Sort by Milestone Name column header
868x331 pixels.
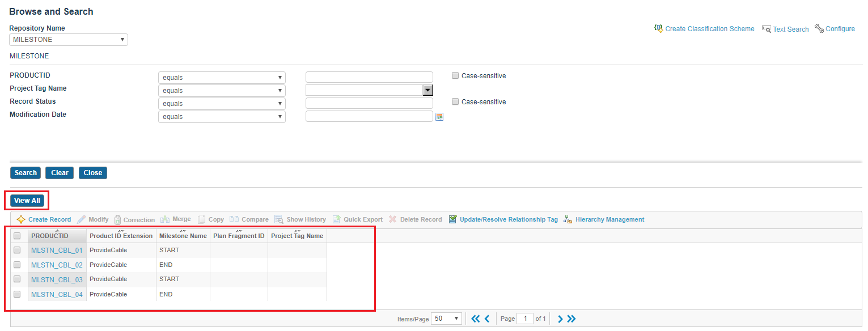pyautogui.click(x=183, y=236)
